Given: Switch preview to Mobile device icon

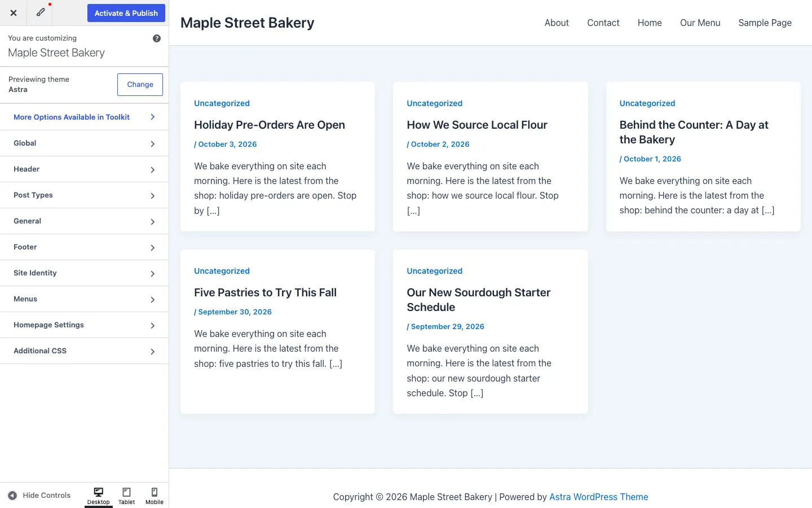Looking at the screenshot, I should pyautogui.click(x=155, y=496).
